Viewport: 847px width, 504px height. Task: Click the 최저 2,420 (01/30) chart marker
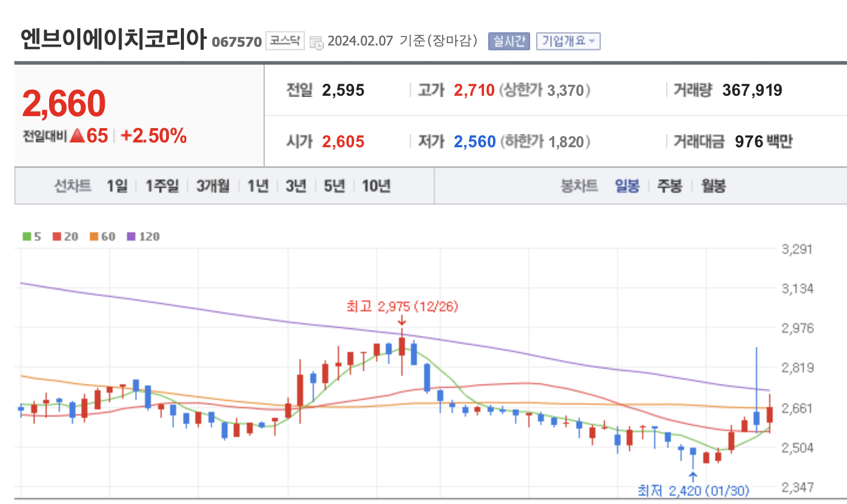[x=693, y=491]
